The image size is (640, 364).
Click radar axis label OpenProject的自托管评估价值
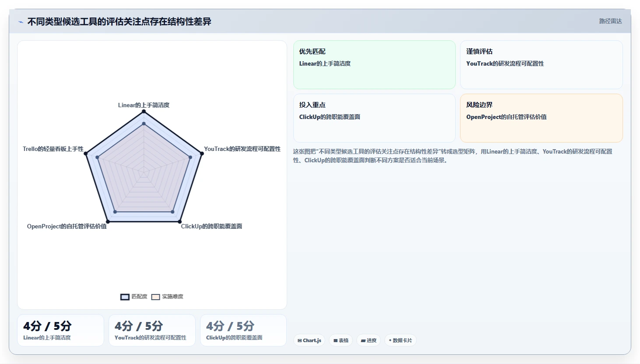click(x=67, y=226)
